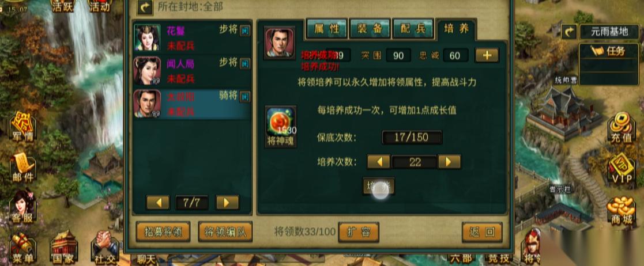Open the VIP icon
Screen dimensions: 644x266
(x=622, y=168)
